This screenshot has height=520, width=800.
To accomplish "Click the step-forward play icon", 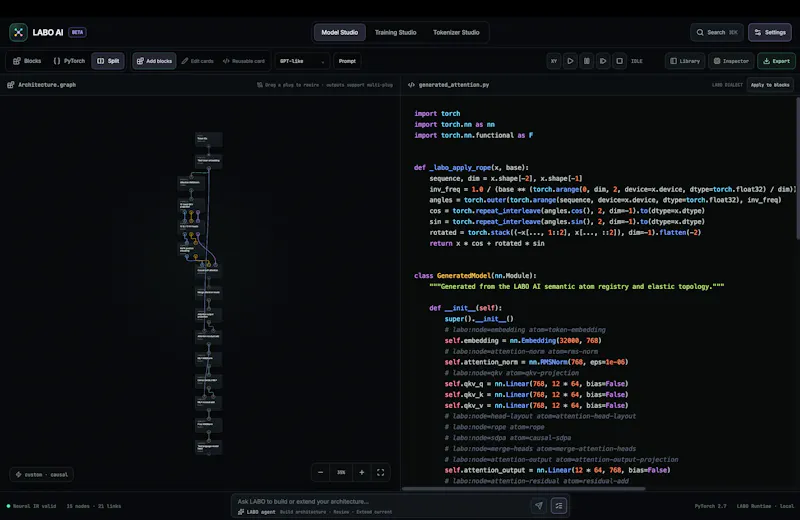I will (x=603, y=61).
